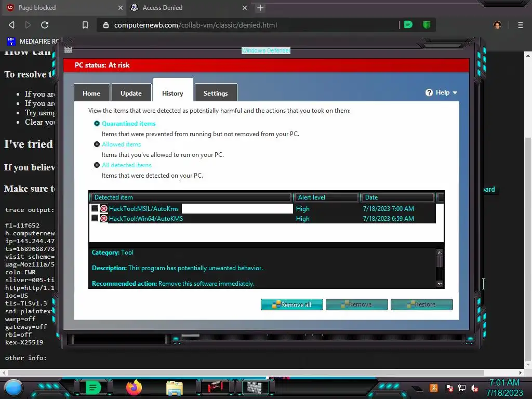Switch to the Page blocked browser tab
Viewport: 532px width, 399px height.
tap(63, 8)
